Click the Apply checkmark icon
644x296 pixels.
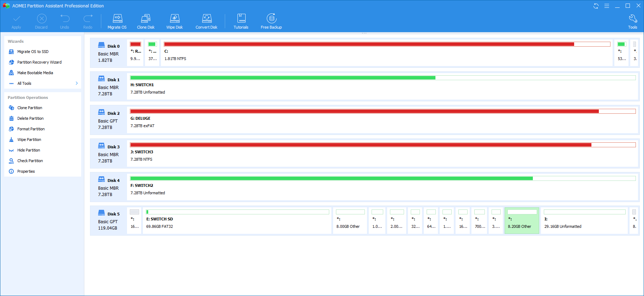tap(16, 18)
